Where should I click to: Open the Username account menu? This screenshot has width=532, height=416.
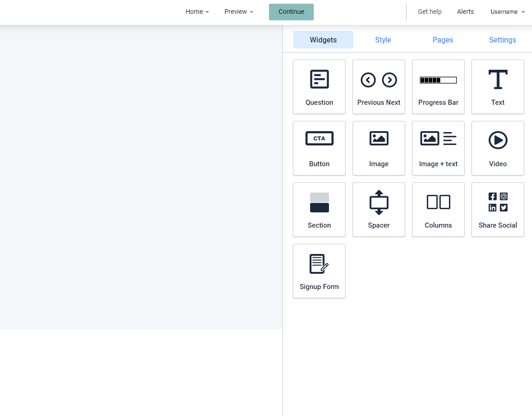(508, 12)
